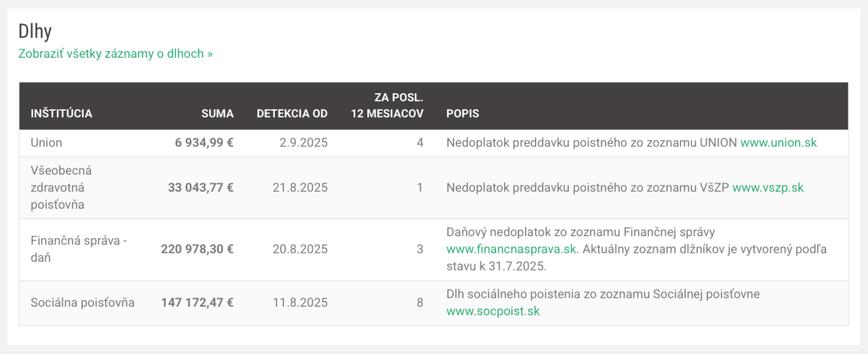Click the Dlhy section heading
This screenshot has height=354, width=868.
(x=35, y=31)
